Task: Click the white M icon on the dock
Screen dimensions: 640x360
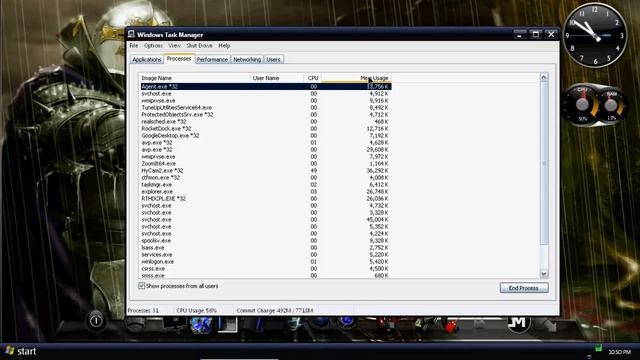Action: (x=518, y=323)
